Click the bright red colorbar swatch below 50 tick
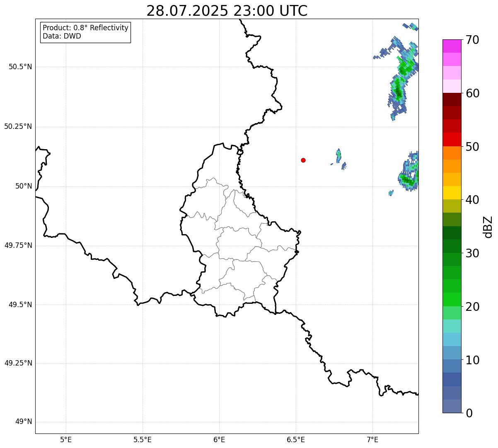 click(452, 140)
